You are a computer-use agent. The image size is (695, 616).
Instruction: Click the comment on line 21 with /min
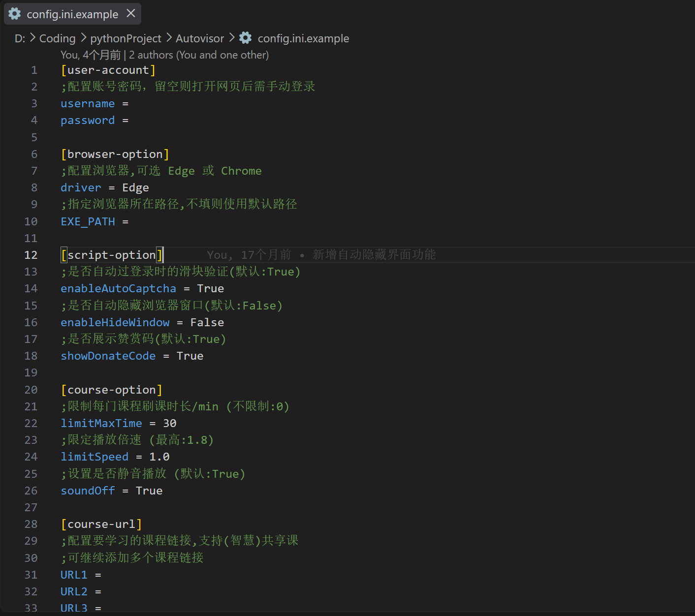click(175, 406)
